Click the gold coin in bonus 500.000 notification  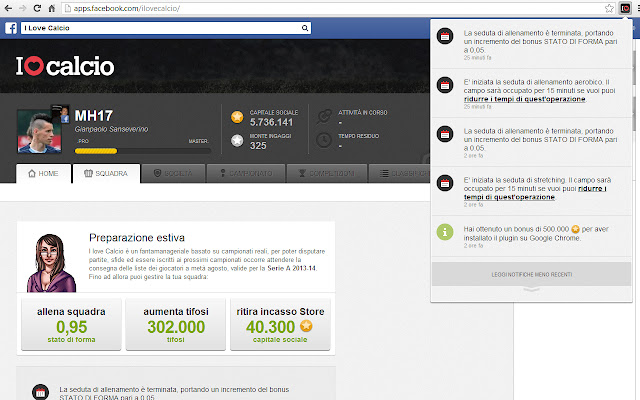[575, 229]
